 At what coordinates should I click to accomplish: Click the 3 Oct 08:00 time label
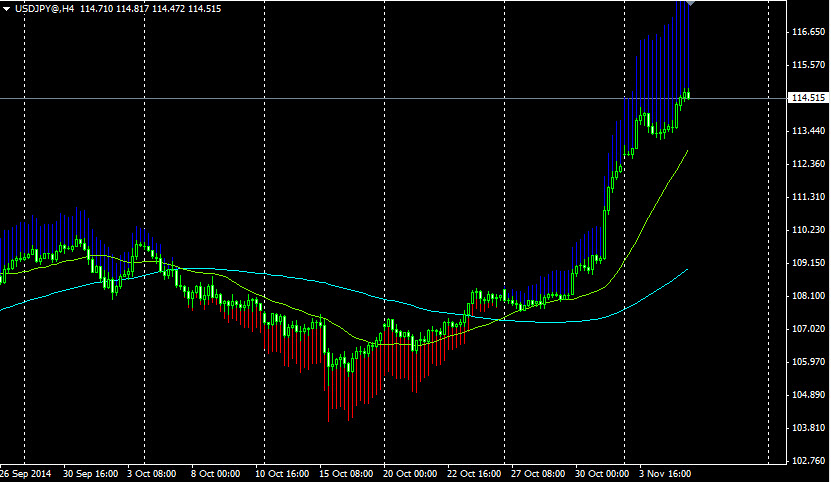[152, 474]
